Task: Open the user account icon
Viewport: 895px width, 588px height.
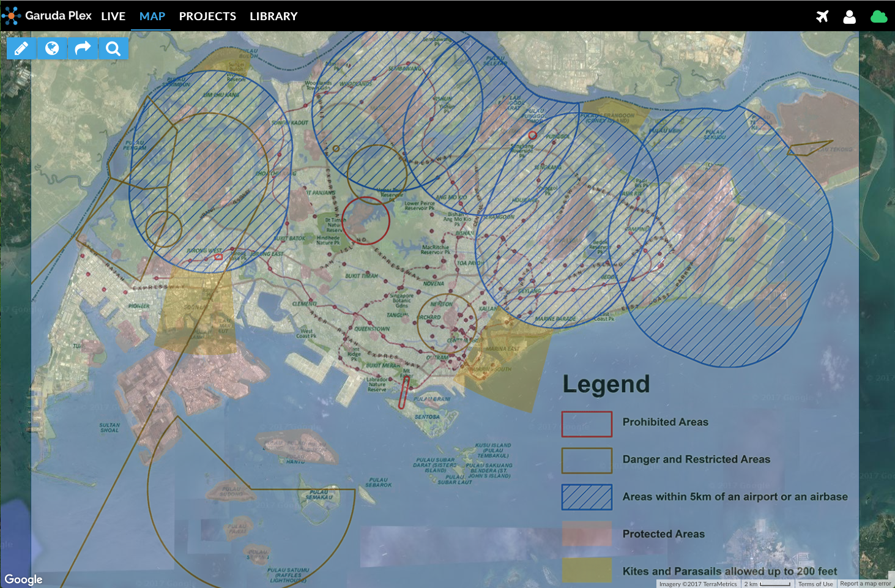Action: click(x=849, y=17)
